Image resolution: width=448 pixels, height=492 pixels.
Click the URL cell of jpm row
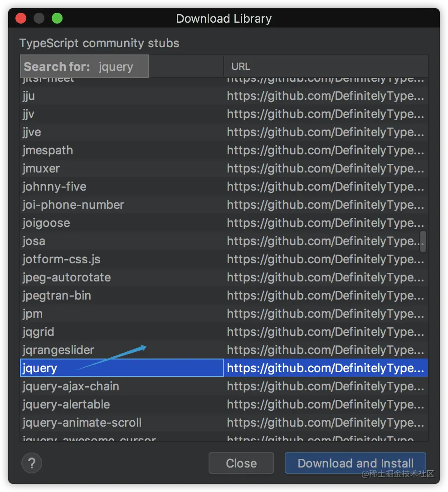click(x=326, y=314)
